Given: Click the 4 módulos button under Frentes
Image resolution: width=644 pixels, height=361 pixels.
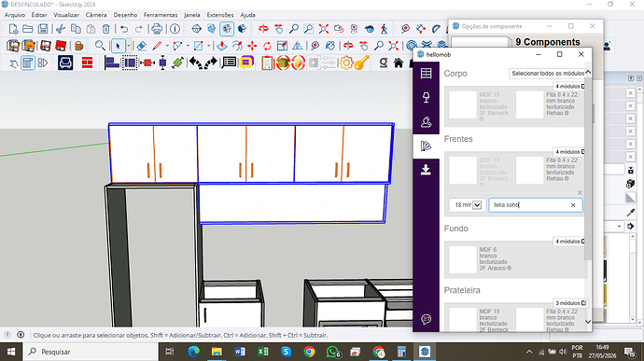Looking at the screenshot, I should pyautogui.click(x=569, y=151).
